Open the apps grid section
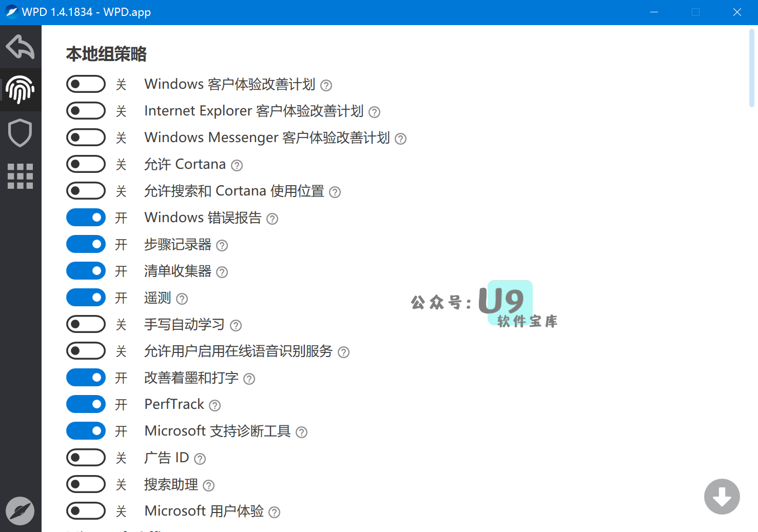Screen dimensions: 758x532 21,176
